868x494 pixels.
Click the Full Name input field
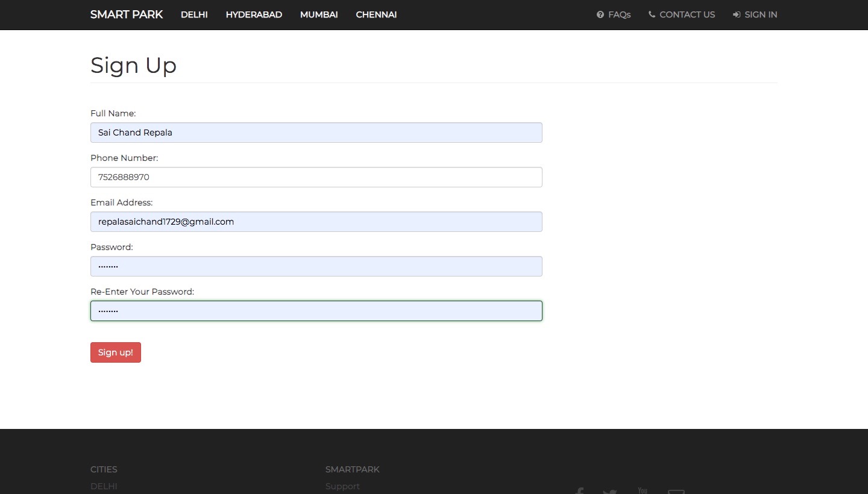[316, 133]
